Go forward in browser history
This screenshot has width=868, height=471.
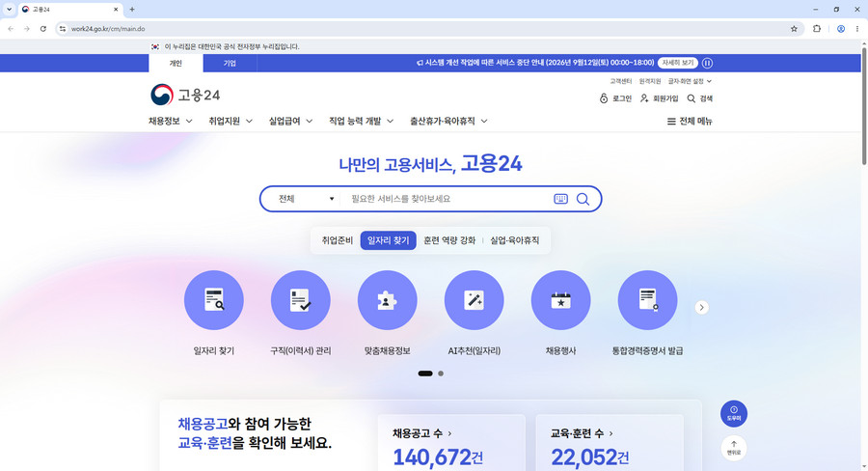coord(27,29)
